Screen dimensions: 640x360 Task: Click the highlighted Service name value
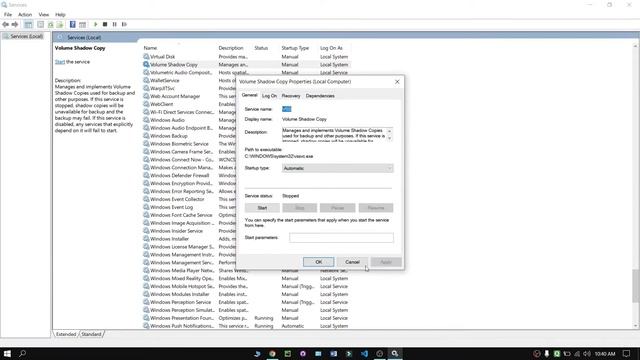pos(287,109)
